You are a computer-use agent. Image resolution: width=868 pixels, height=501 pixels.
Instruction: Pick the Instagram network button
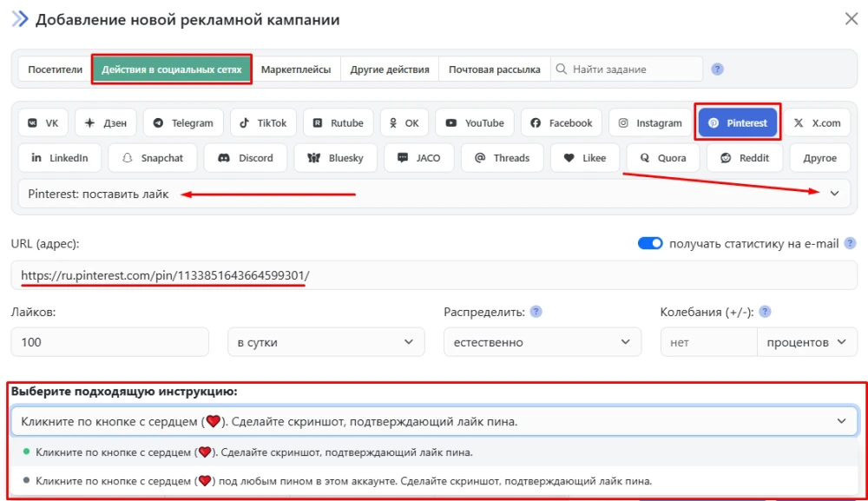650,123
